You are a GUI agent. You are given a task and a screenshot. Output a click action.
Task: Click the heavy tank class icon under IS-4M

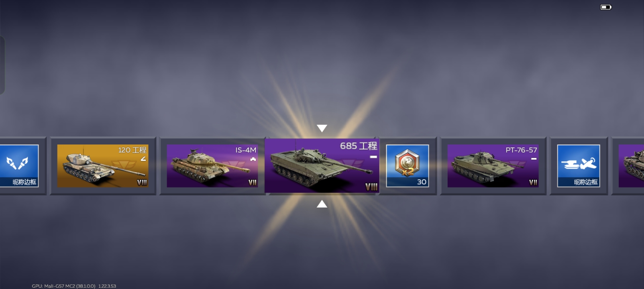[x=253, y=159]
